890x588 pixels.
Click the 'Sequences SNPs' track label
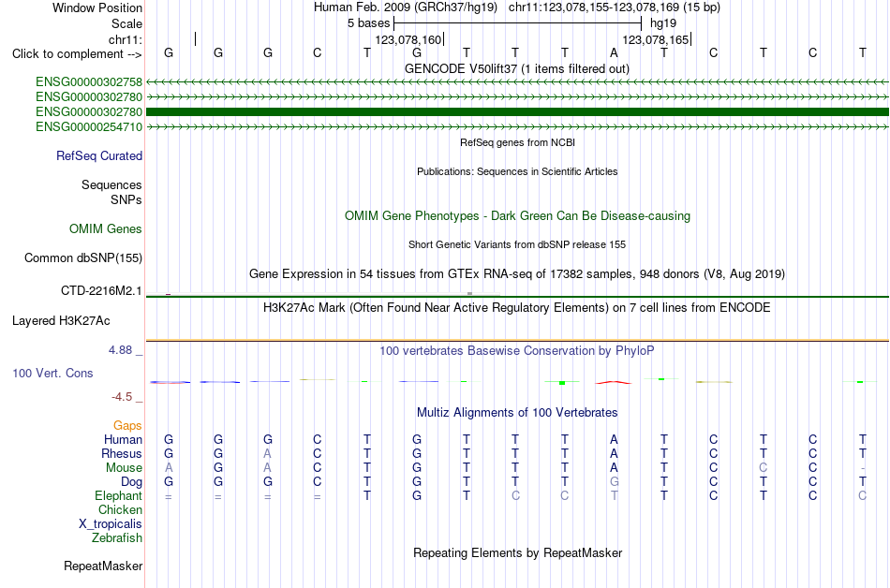111,192
